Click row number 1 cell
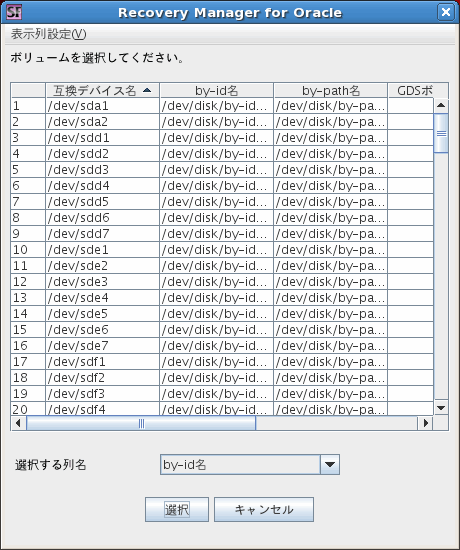 coord(28,106)
